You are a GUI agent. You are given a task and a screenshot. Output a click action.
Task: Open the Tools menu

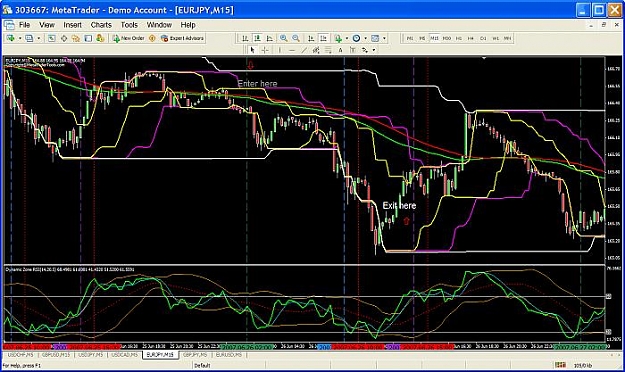coord(129,25)
